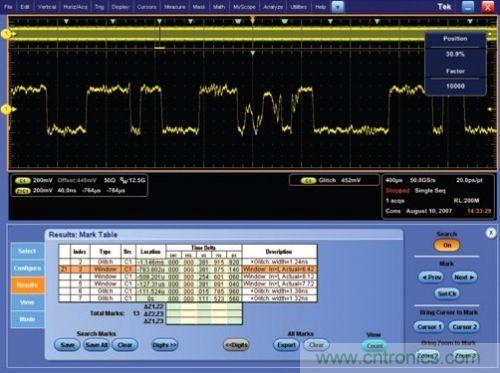Click the zoom Position 30.9% field
The height and width of the screenshot is (373, 500).
point(455,54)
